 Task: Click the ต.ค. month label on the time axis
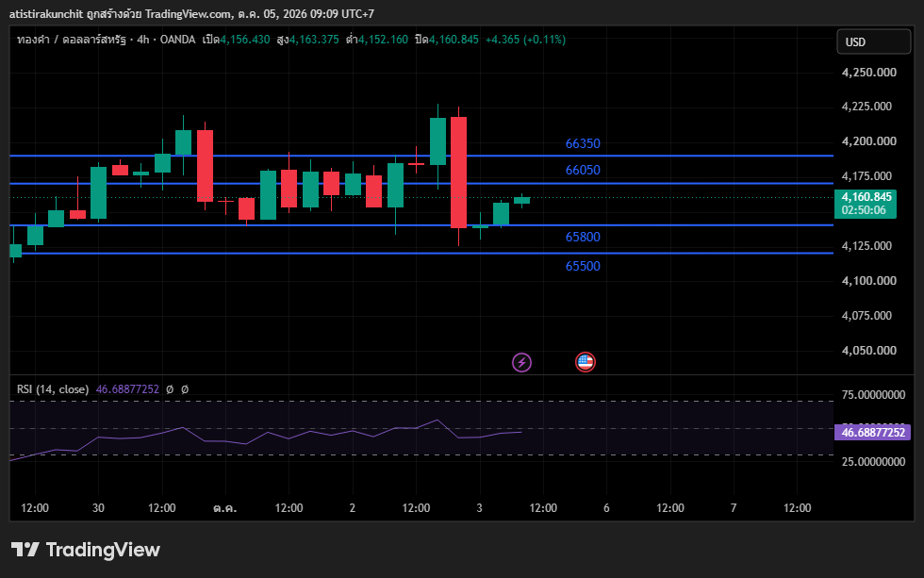225,508
